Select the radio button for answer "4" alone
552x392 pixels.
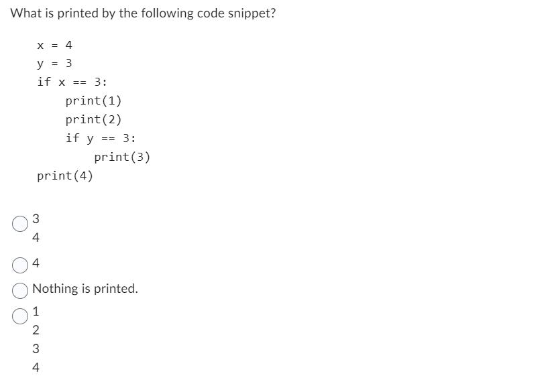(20, 265)
